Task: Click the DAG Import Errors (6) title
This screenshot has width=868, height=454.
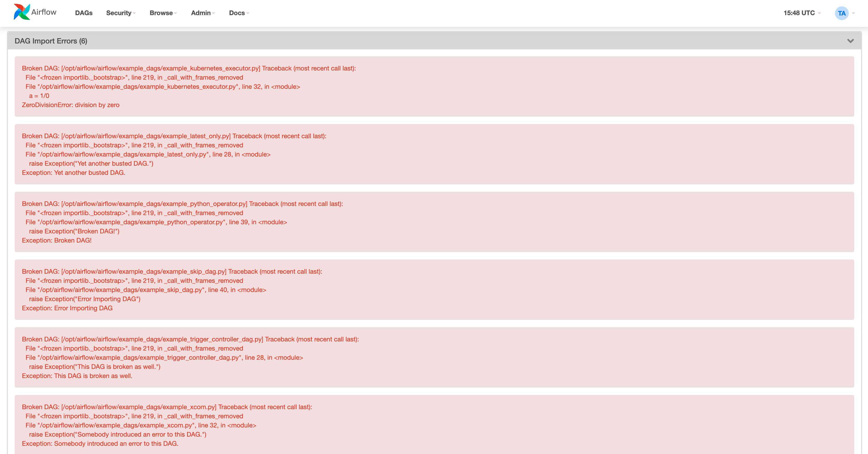Action: coord(51,41)
